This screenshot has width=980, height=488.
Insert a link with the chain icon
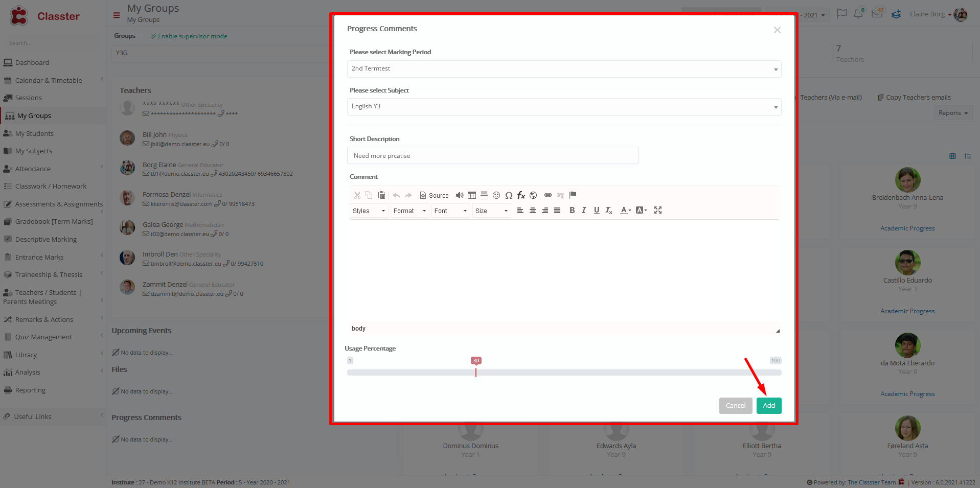(548, 195)
